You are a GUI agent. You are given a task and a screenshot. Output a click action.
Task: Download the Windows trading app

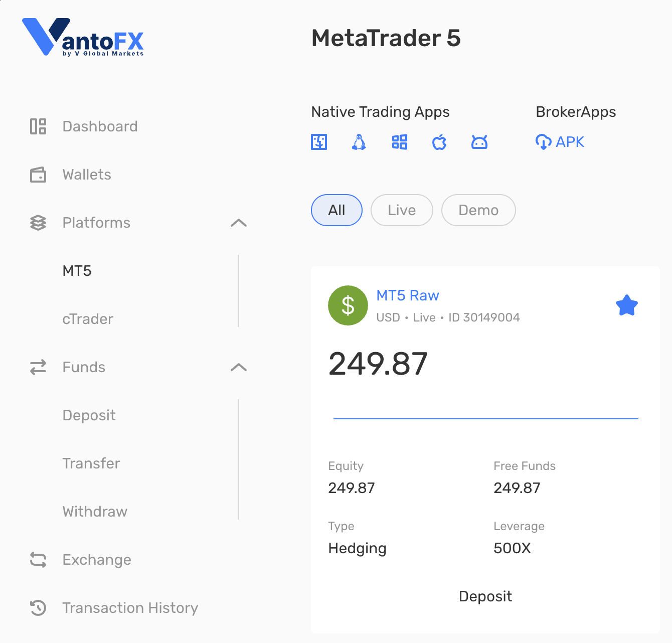[x=400, y=142]
